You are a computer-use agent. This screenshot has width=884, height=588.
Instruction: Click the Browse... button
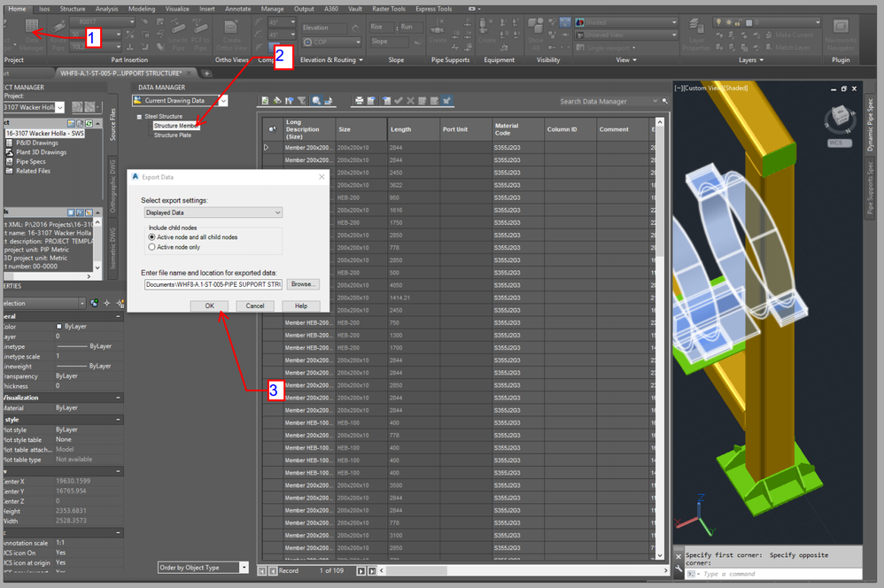pos(303,284)
